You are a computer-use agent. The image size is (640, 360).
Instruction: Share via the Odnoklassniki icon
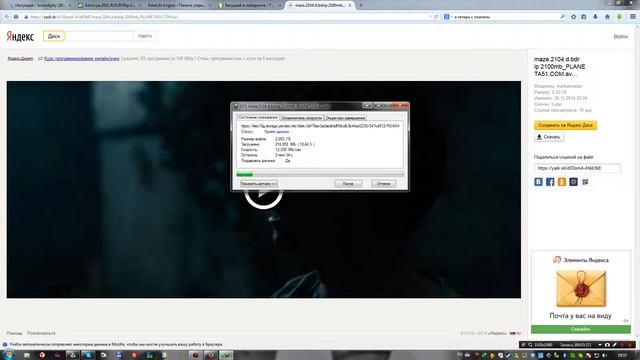click(x=562, y=182)
